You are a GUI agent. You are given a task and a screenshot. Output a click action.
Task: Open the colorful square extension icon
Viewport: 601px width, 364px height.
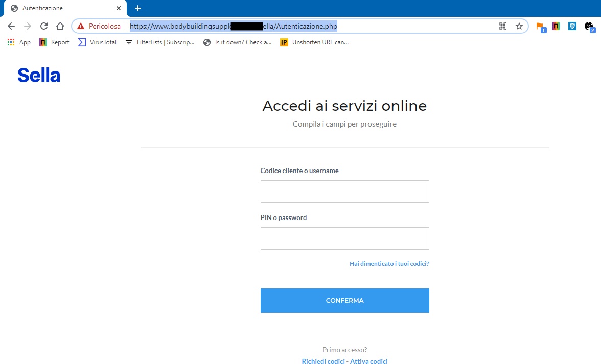[x=556, y=26]
